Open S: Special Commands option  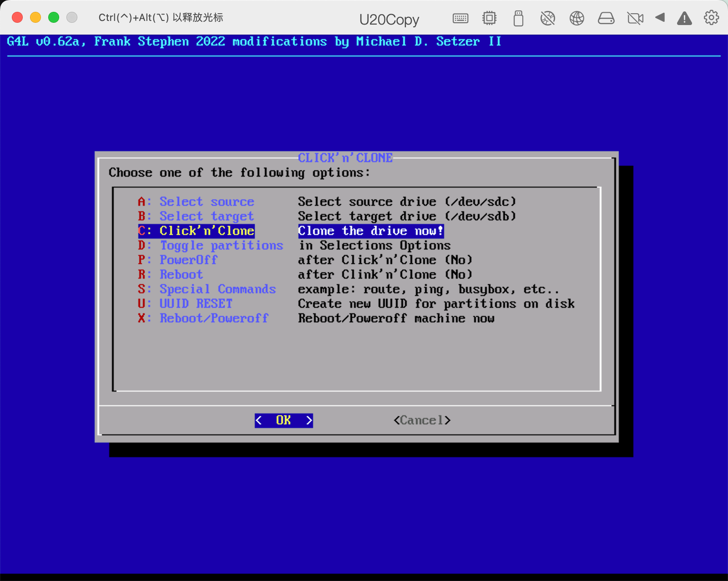click(x=217, y=289)
